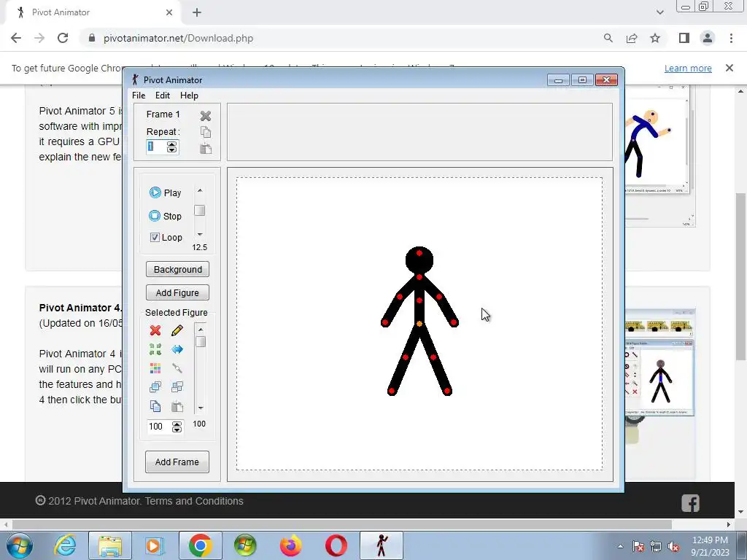Open the Chrome profile icon
Screen dimensions: 747x560
pos(708,38)
